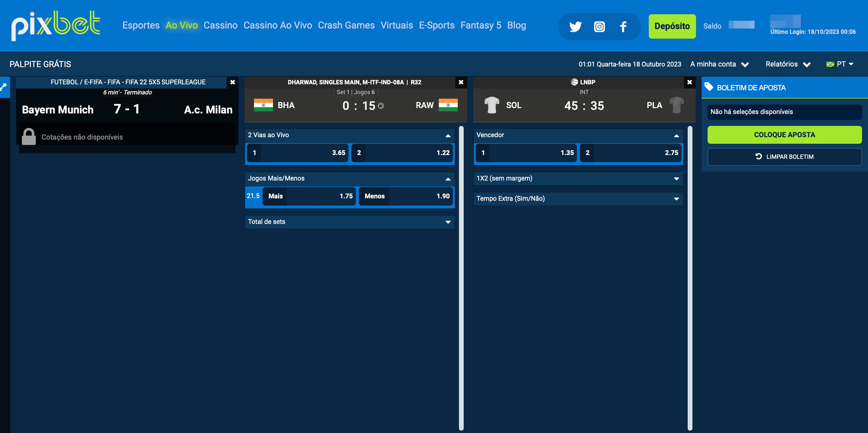The height and width of the screenshot is (433, 868).
Task: Open the Blog link
Action: [x=517, y=25]
